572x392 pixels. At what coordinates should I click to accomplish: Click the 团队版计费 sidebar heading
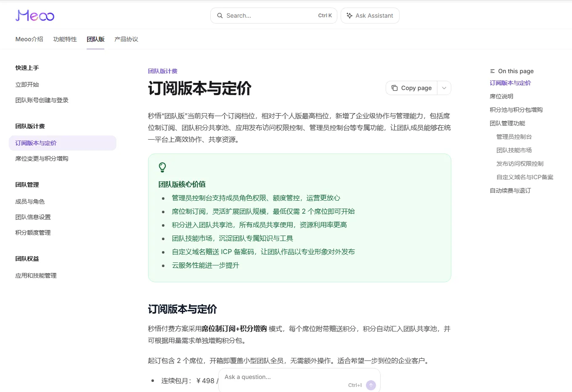pyautogui.click(x=30, y=126)
